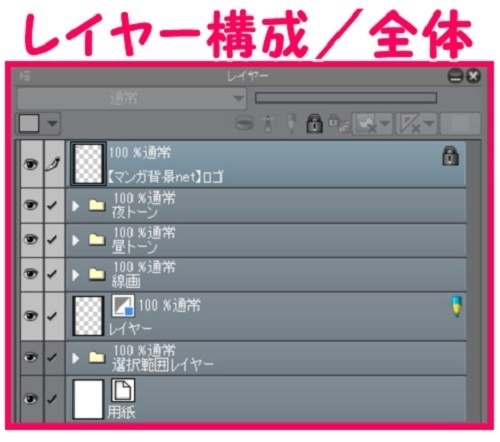
Task: Click the layer opacity slider
Action: [346, 98]
